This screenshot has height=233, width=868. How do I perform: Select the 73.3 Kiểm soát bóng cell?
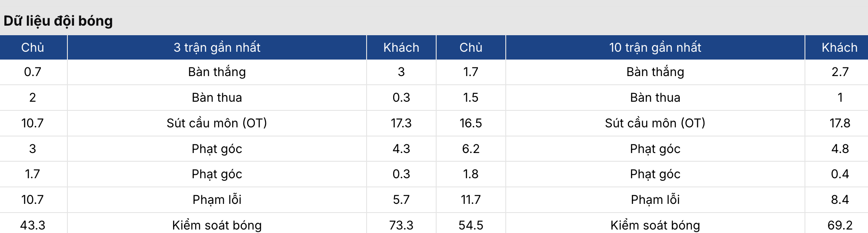click(x=401, y=225)
